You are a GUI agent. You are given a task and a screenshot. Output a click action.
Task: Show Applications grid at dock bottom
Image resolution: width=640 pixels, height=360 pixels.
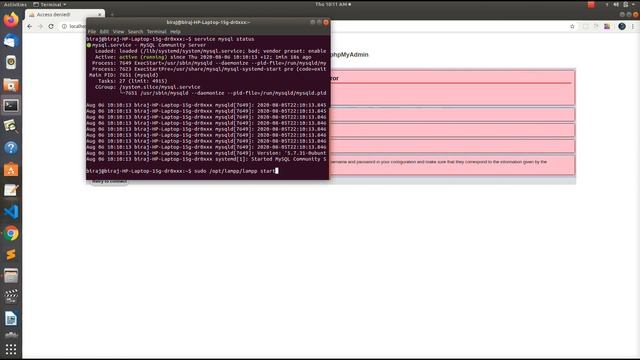pyautogui.click(x=11, y=349)
